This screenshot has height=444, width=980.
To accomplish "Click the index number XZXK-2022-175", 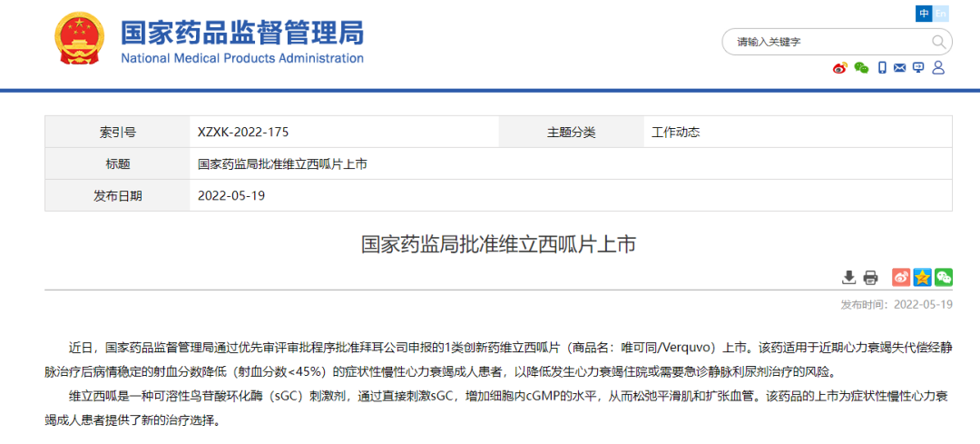I will [x=243, y=132].
